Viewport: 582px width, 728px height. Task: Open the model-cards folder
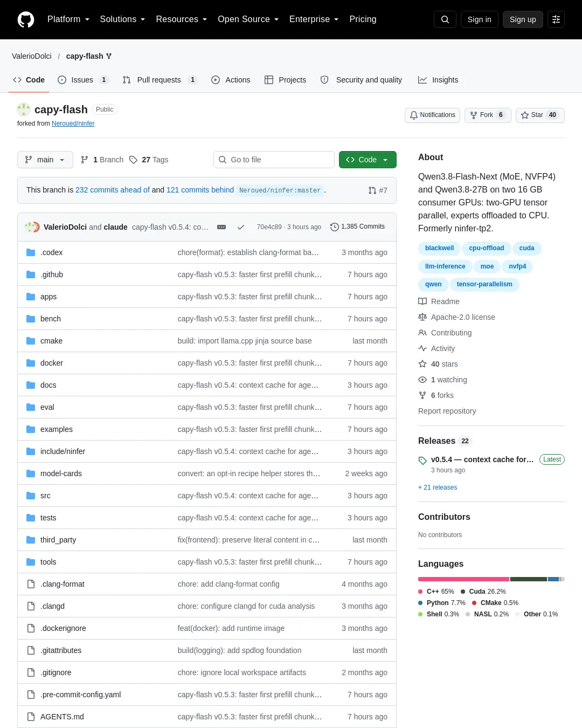tap(61, 473)
